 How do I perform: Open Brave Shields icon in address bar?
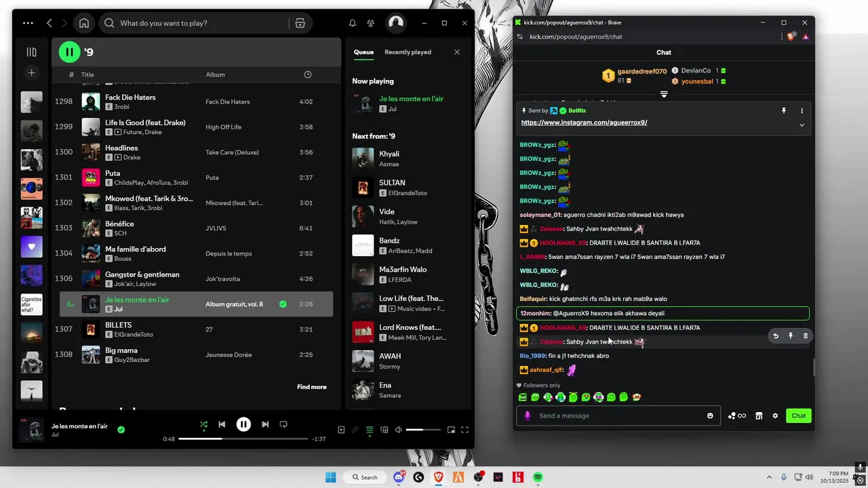tap(791, 37)
